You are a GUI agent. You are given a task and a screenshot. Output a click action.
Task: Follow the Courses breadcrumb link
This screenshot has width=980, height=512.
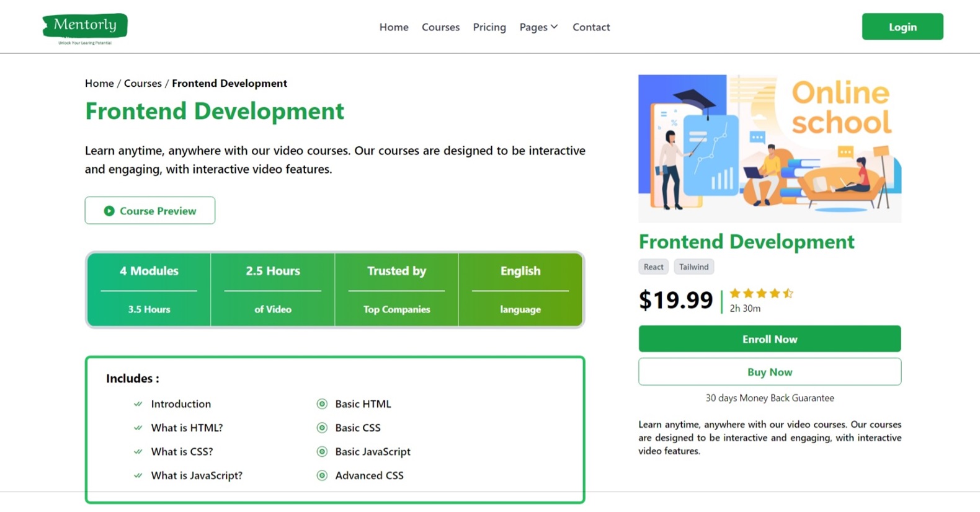143,83
